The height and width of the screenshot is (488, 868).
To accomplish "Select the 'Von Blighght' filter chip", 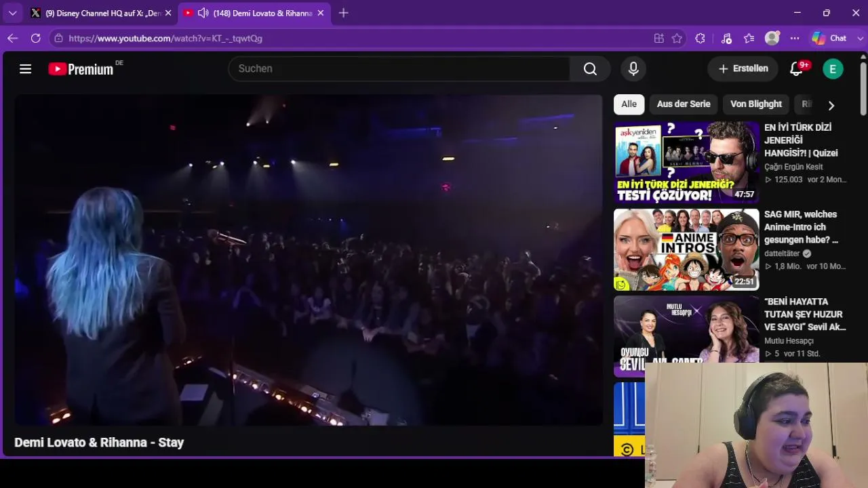I will click(756, 104).
